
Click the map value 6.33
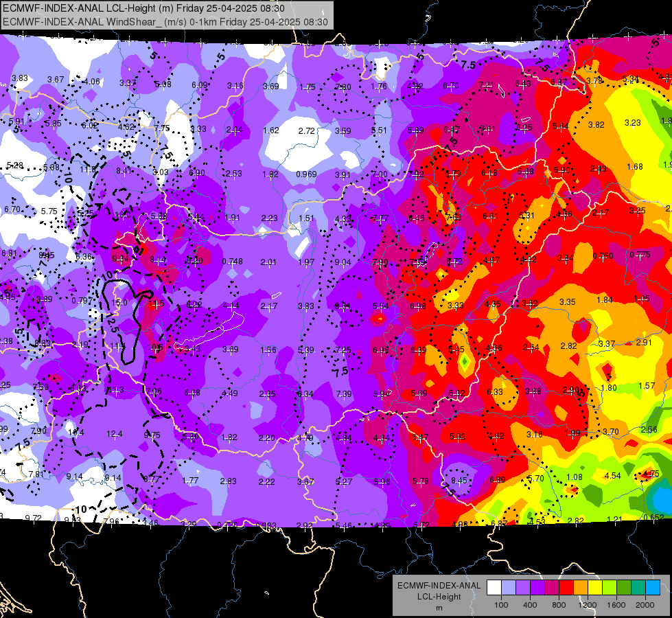pos(495,391)
